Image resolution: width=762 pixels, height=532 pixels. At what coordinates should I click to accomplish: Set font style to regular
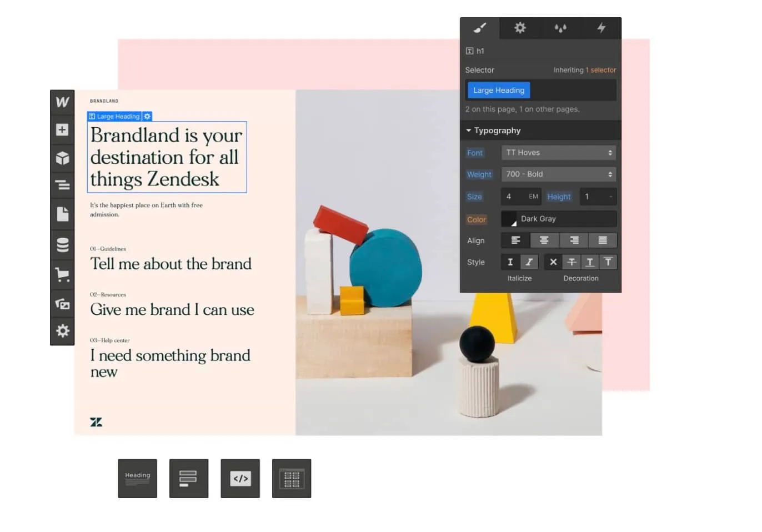pyautogui.click(x=510, y=262)
